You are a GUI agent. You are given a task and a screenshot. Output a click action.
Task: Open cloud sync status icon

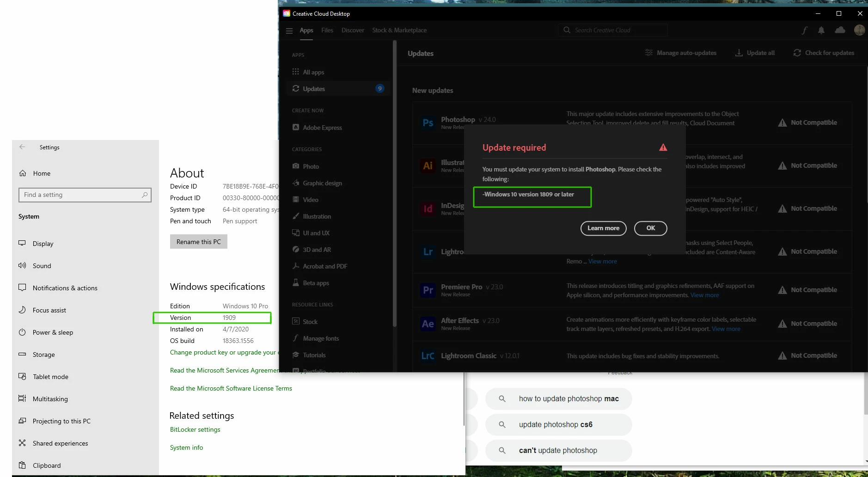click(x=840, y=30)
